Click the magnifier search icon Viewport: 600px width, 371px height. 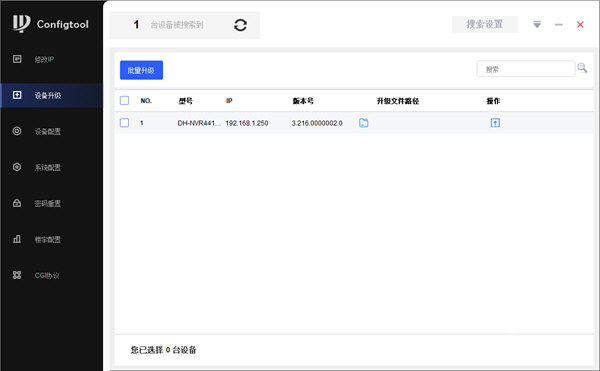pyautogui.click(x=582, y=68)
